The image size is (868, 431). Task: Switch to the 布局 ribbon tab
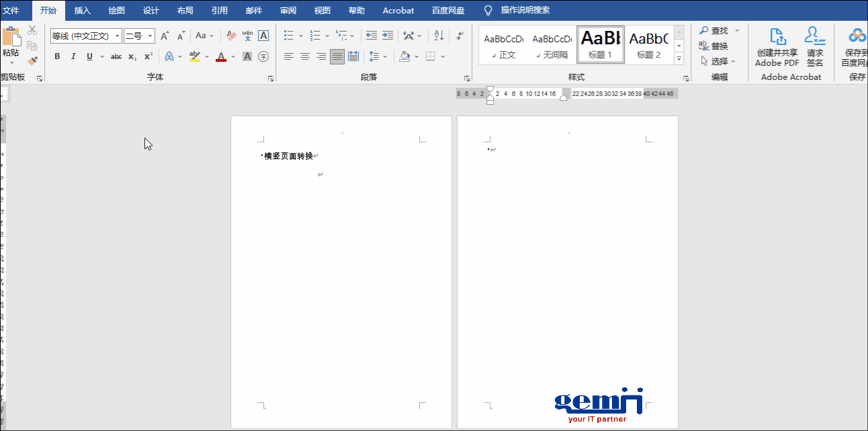(185, 10)
